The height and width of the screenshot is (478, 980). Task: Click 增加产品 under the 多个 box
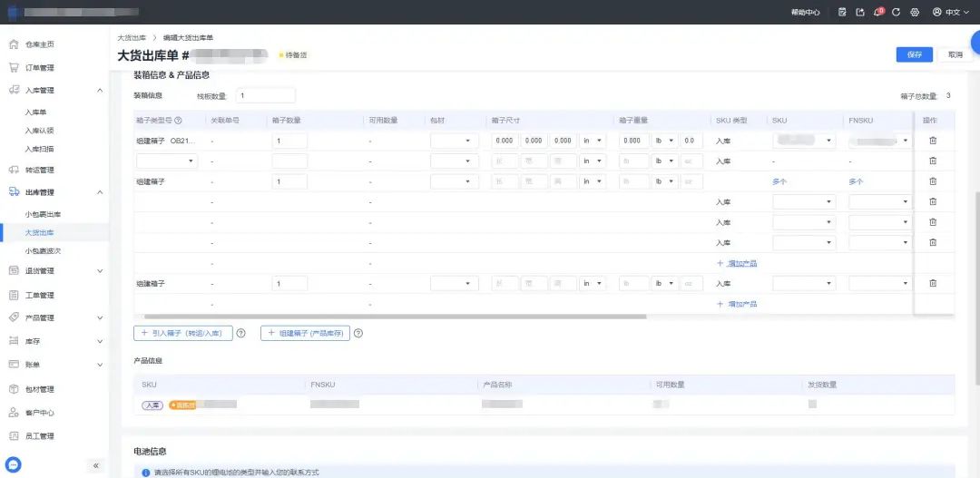coord(737,263)
